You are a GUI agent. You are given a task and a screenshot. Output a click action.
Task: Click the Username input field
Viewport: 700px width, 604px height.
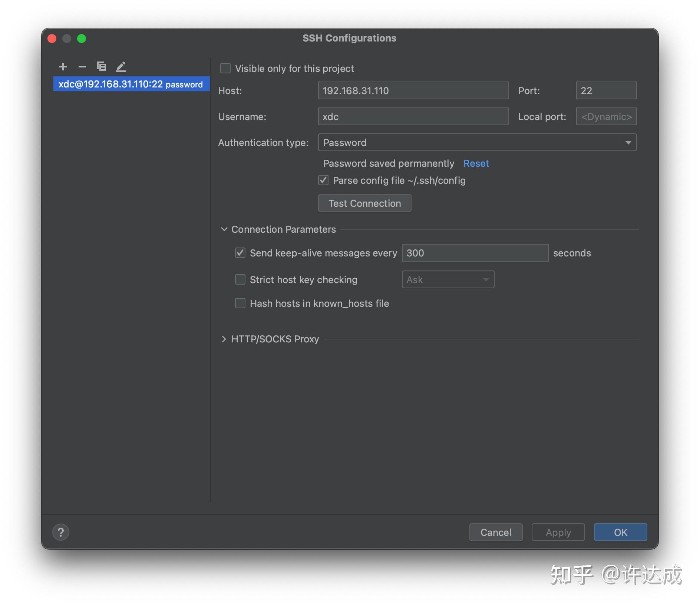pos(413,116)
